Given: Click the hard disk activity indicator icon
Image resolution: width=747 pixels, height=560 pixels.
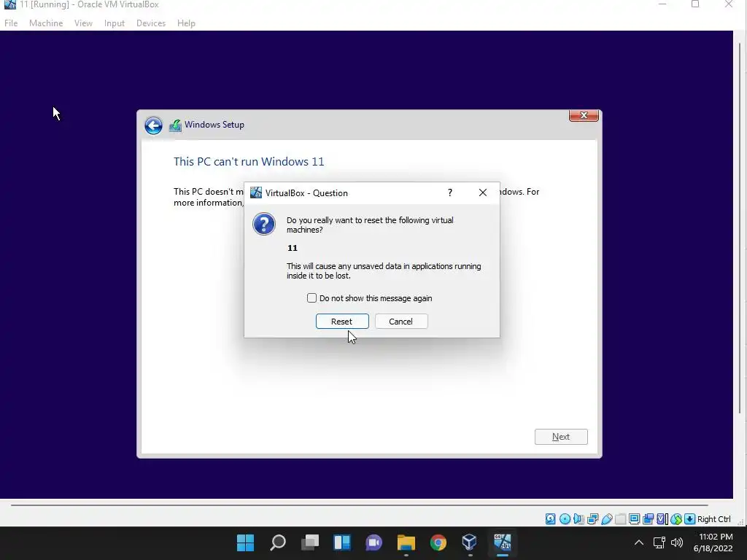Looking at the screenshot, I should (550, 519).
